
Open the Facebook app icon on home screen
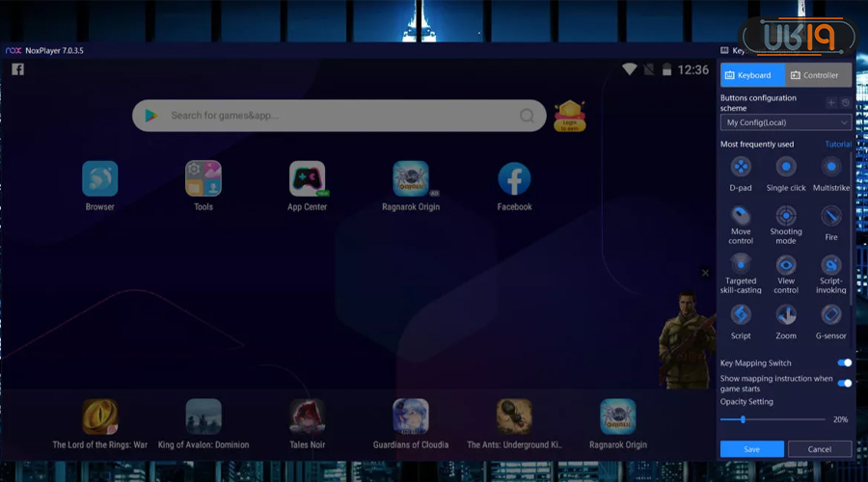click(514, 178)
